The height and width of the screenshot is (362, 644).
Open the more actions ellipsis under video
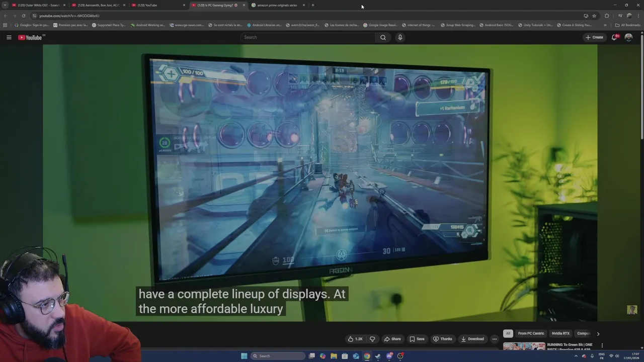coord(494,339)
